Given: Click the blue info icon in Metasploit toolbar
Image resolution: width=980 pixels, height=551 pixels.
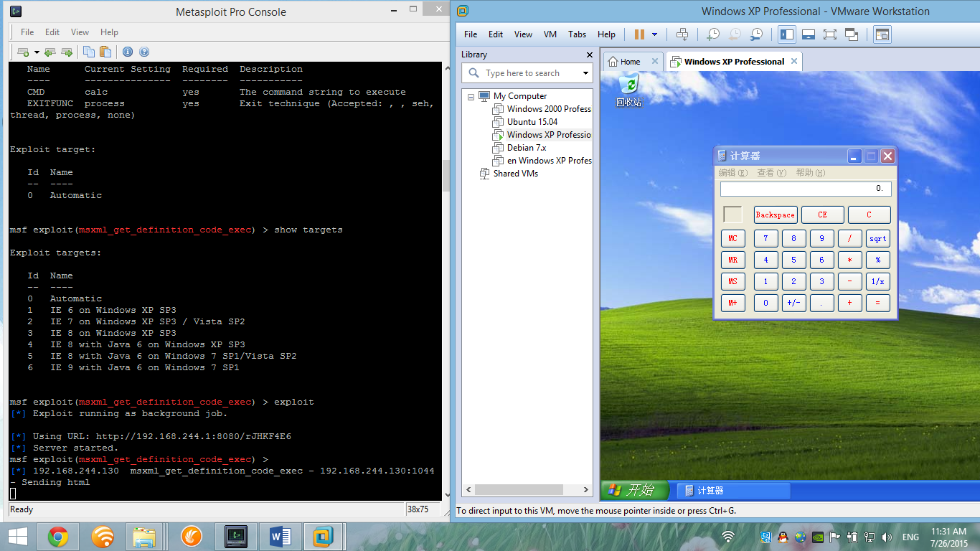Looking at the screenshot, I should pyautogui.click(x=128, y=52).
